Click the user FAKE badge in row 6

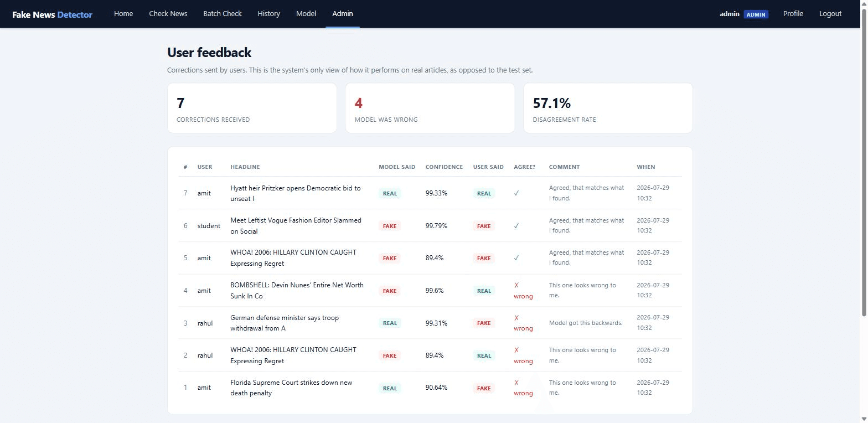483,226
